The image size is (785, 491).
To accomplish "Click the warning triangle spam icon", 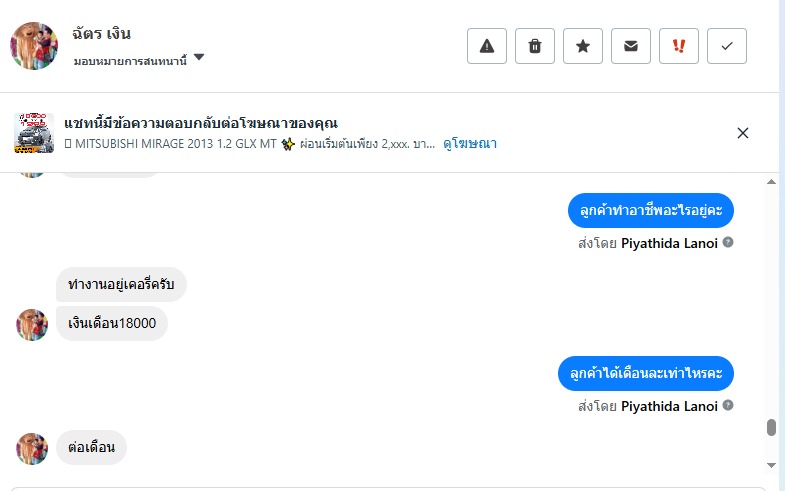I will pyautogui.click(x=487, y=46).
